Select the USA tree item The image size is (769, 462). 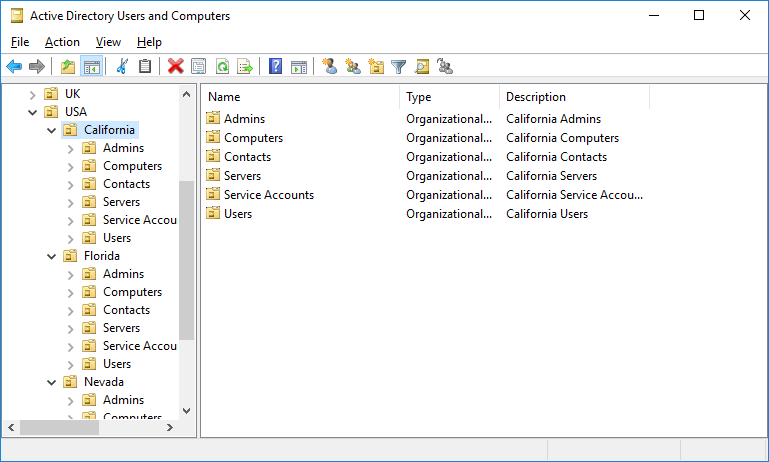pos(76,112)
